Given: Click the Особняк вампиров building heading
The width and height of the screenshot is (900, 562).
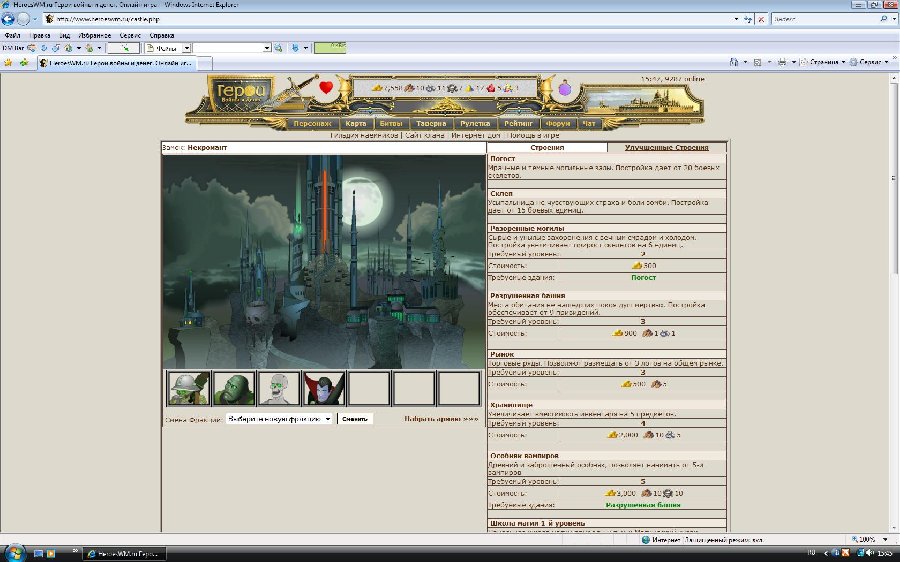Looking at the screenshot, I should 524,455.
